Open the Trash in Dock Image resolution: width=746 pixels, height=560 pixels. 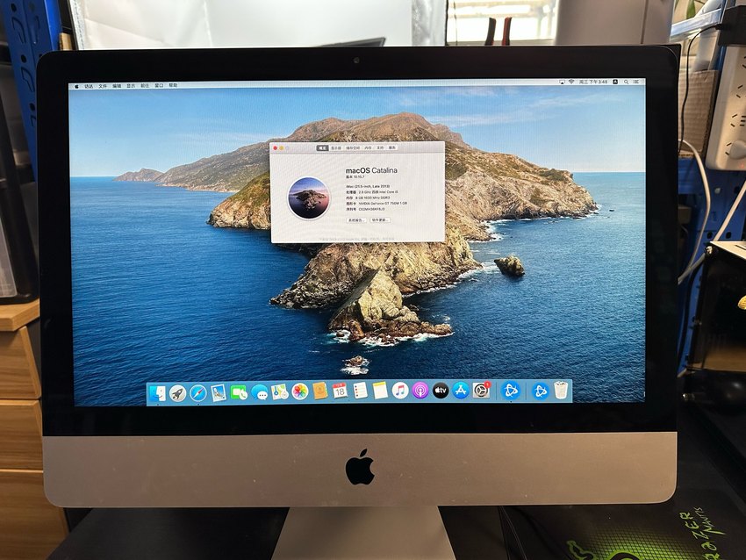tap(562, 391)
